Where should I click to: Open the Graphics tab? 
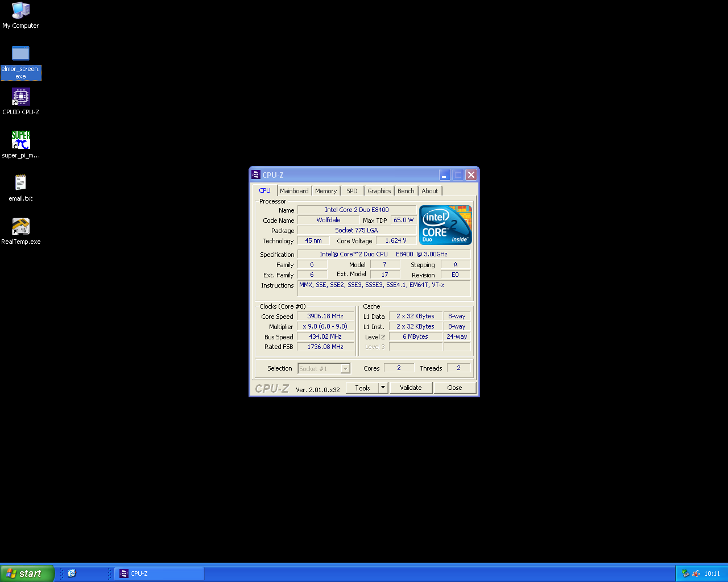379,191
